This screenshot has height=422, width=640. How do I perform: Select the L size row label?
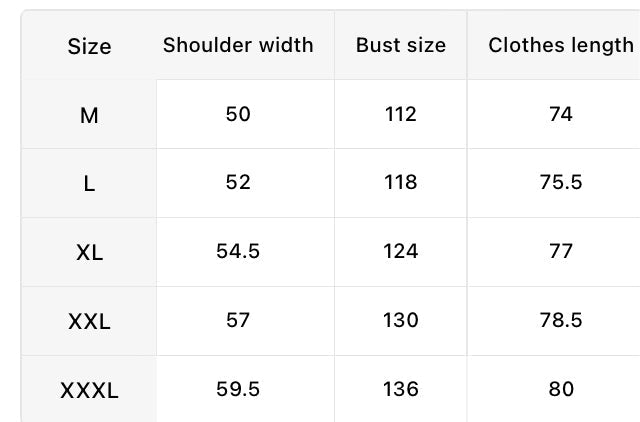click(x=89, y=184)
